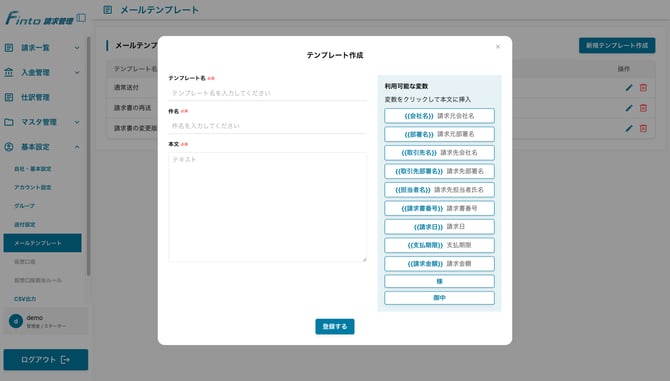This screenshot has height=381, width=670.
Task: Click the 本文 textarea resize handle
Action: [364, 259]
